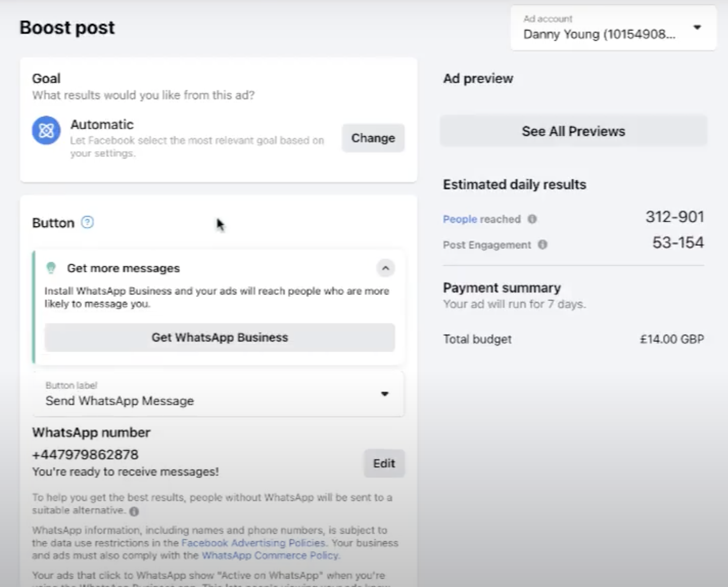Open See All Previews

(x=573, y=131)
